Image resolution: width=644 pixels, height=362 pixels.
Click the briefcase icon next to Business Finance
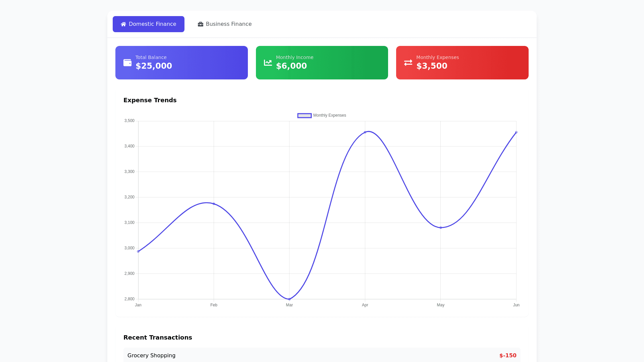click(x=200, y=24)
